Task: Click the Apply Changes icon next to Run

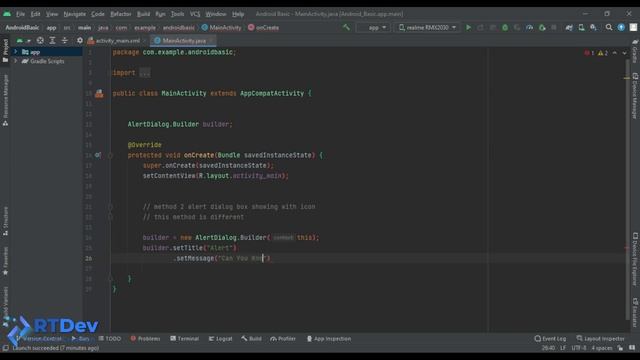Action: point(480,27)
